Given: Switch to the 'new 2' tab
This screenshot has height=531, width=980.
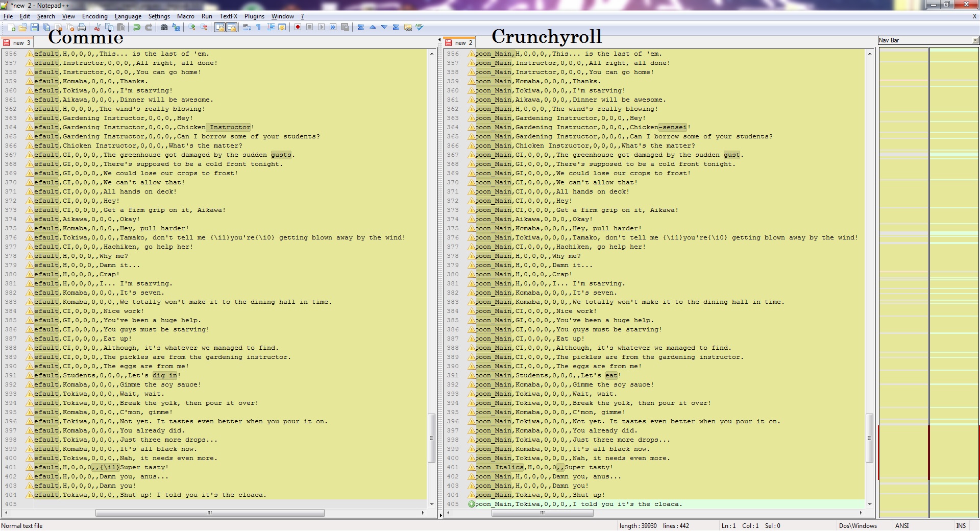Looking at the screenshot, I should (x=459, y=42).
